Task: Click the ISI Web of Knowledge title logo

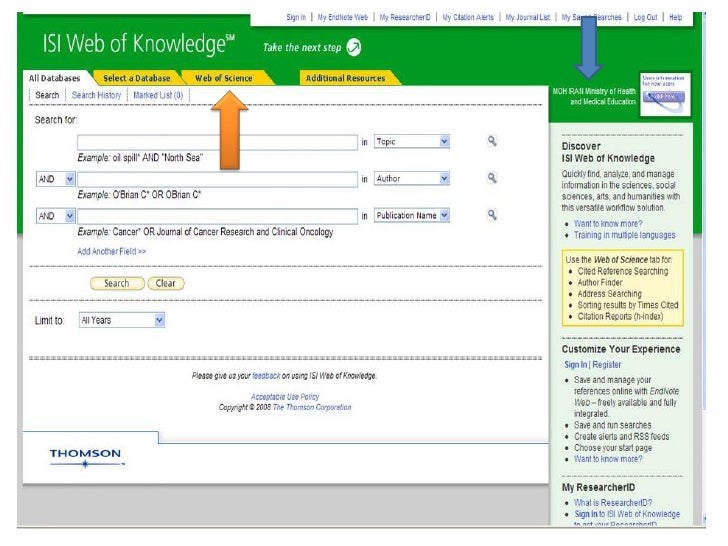Action: (x=138, y=44)
